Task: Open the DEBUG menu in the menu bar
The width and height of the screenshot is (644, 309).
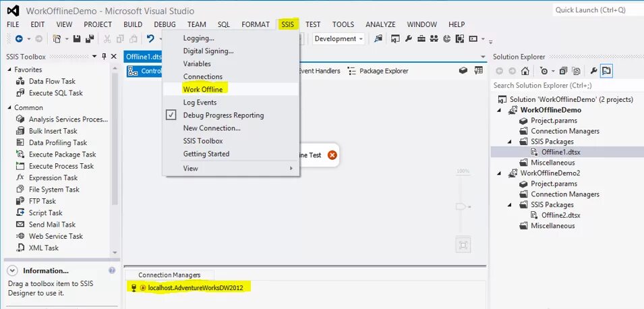Action: tap(165, 24)
